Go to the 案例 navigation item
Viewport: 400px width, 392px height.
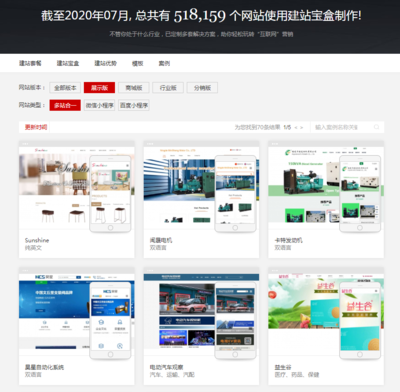[x=164, y=63]
